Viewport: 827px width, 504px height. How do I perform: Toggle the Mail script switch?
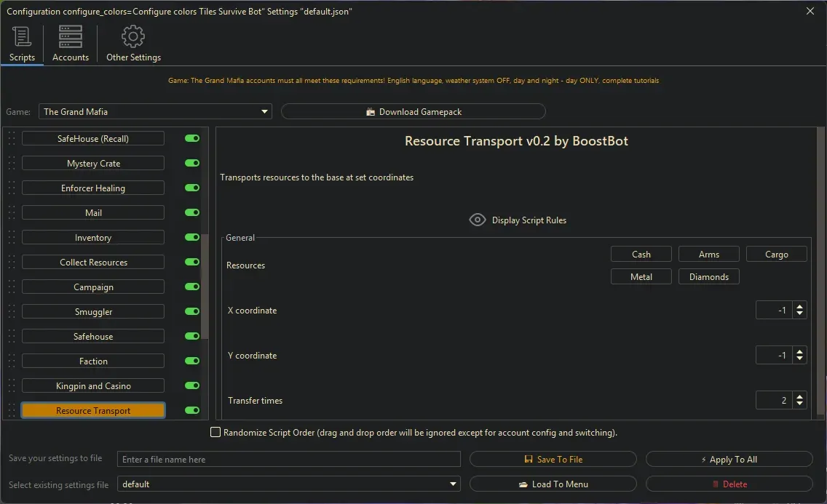tap(192, 213)
